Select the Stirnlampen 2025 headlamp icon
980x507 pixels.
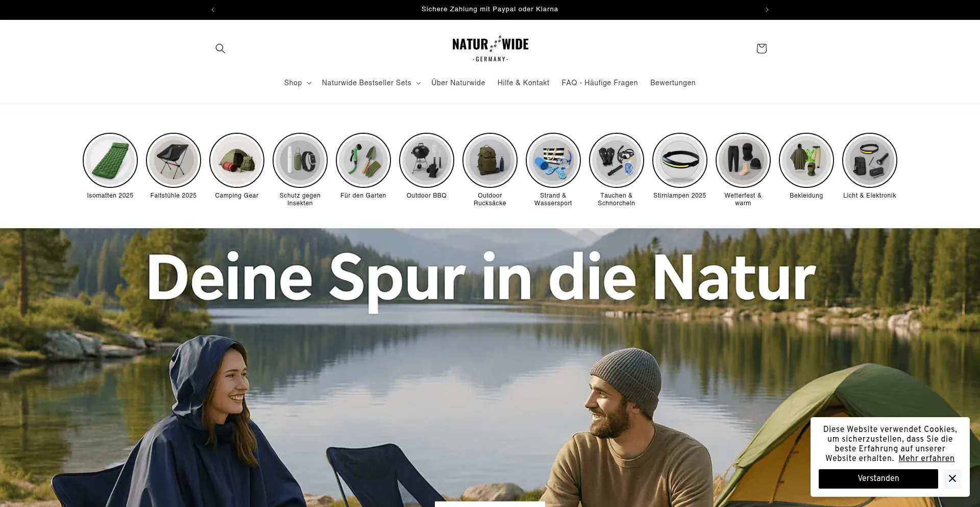680,160
